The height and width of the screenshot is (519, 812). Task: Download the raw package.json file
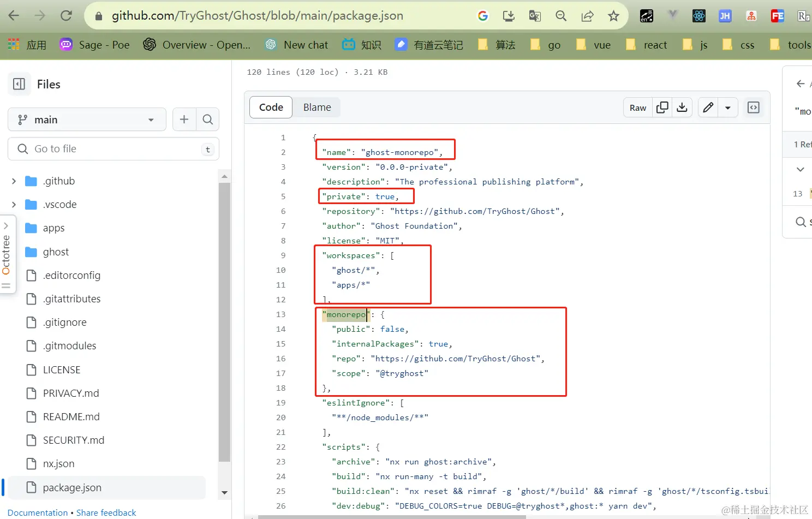tap(682, 108)
